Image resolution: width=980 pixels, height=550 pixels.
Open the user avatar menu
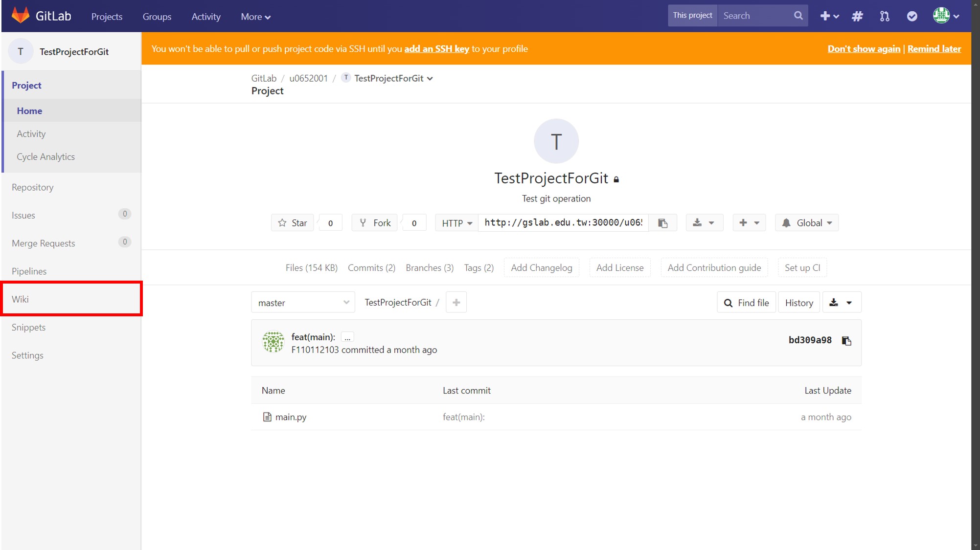pos(945,16)
